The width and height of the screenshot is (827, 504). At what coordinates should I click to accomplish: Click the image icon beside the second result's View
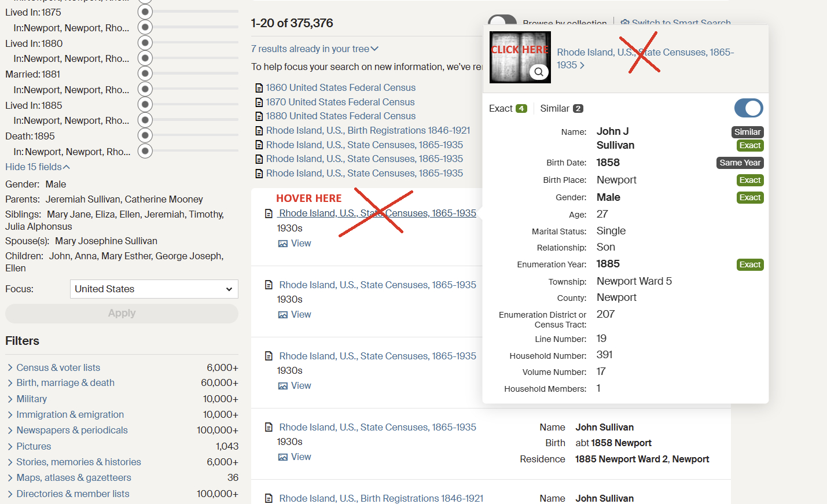[283, 315]
